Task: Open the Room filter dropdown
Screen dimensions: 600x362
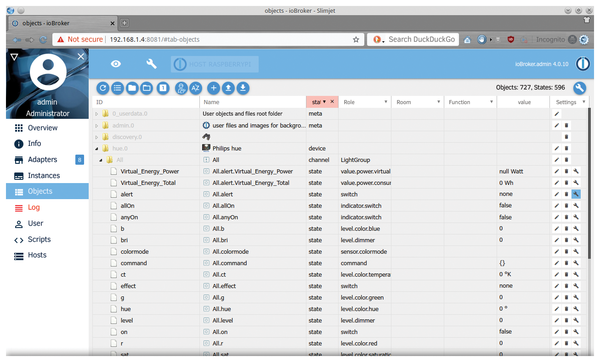Action: 439,102
